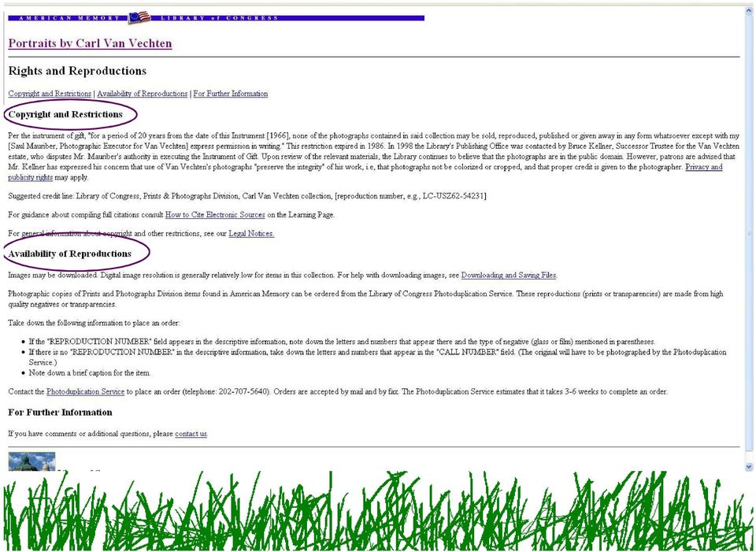Click the Library of Congress building thumbnail

(31, 461)
